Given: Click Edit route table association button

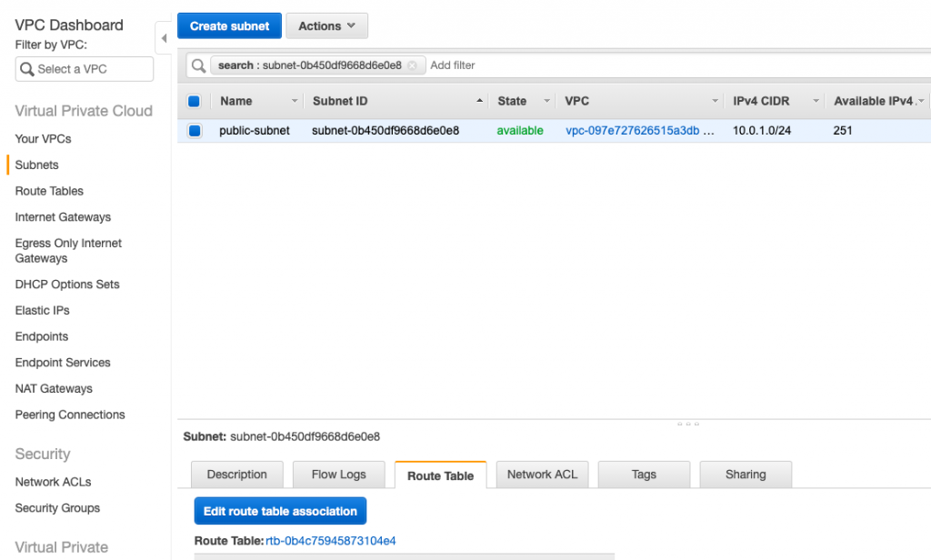Looking at the screenshot, I should tap(280, 511).
